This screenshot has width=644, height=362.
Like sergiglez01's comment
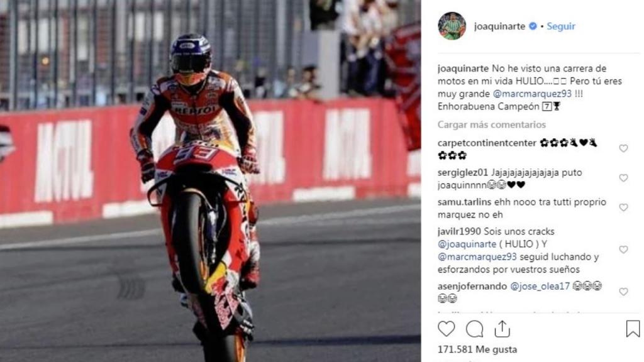click(623, 178)
